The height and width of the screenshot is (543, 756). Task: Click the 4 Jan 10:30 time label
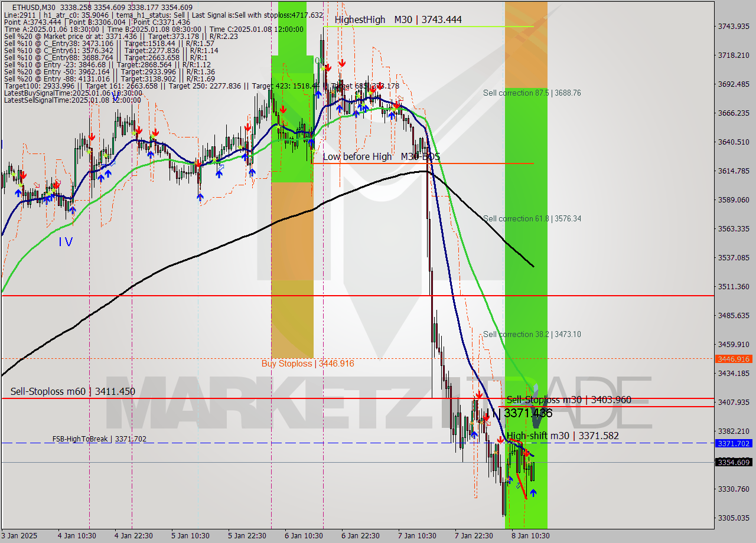click(77, 535)
